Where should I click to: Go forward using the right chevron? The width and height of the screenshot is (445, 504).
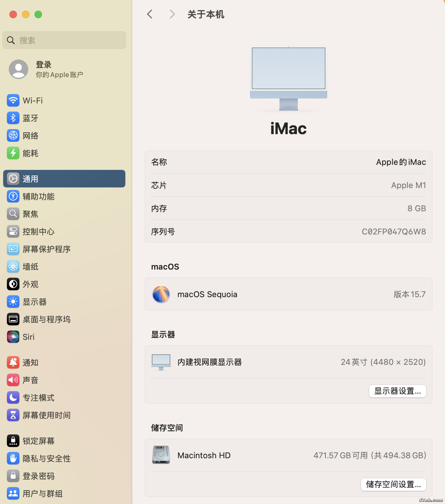(x=172, y=14)
